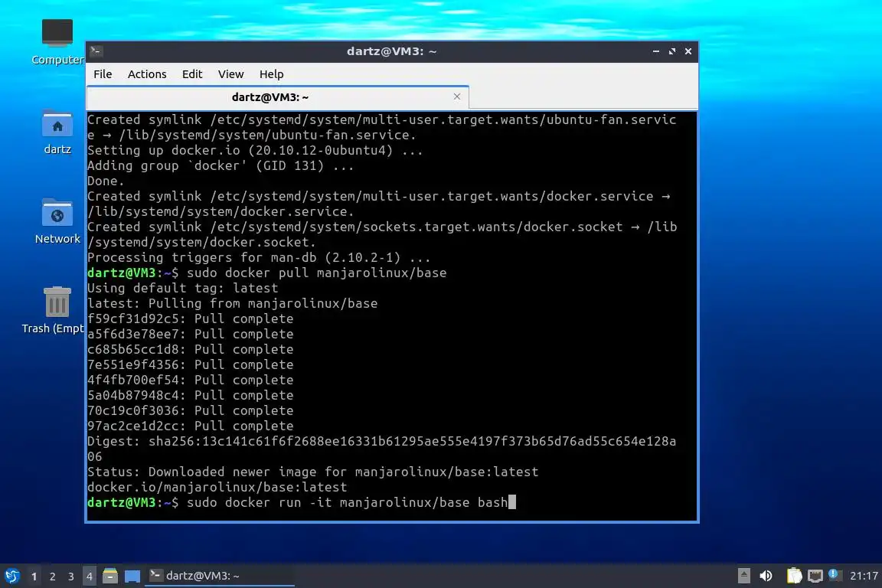Switch to workspace 2 in pager

[x=53, y=577]
